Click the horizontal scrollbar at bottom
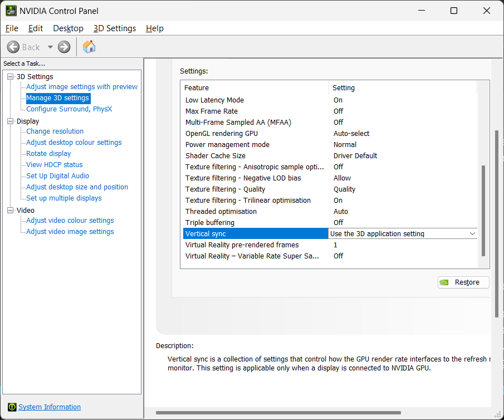 point(278,413)
